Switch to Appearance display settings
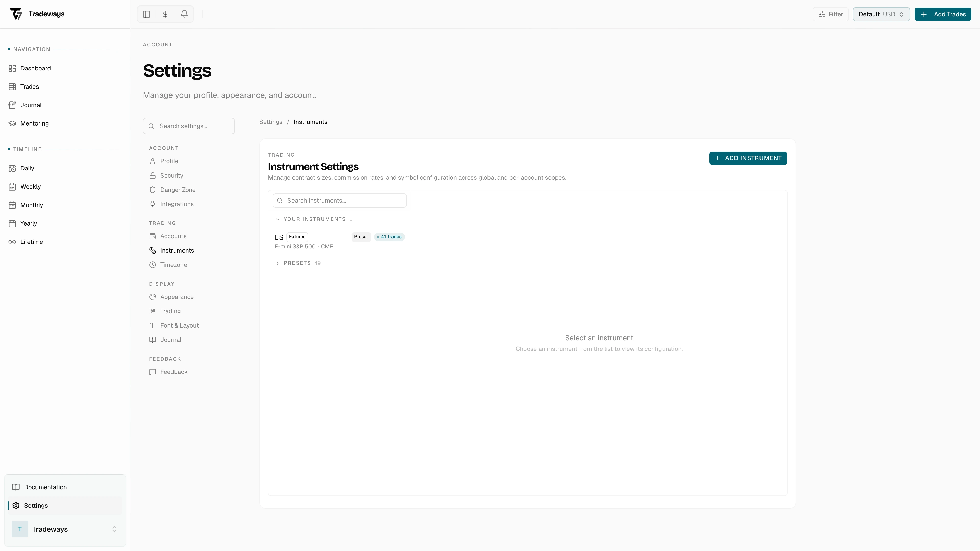980x551 pixels. click(x=177, y=297)
